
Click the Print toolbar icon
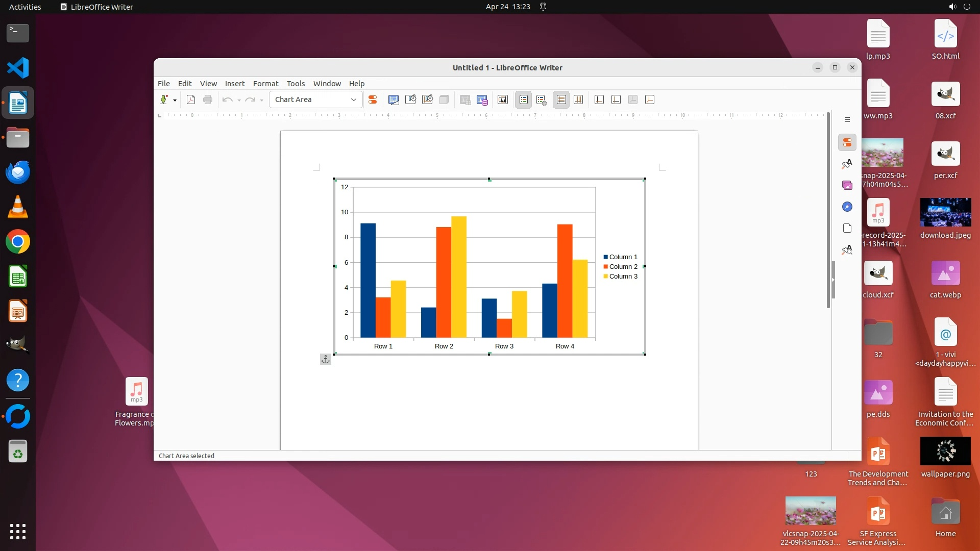(208, 99)
